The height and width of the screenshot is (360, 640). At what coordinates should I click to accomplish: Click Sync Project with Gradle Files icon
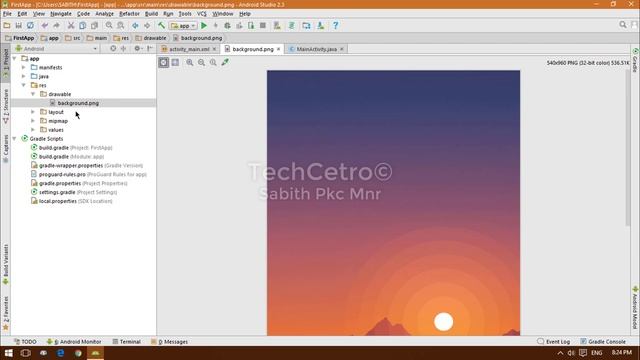291,25
